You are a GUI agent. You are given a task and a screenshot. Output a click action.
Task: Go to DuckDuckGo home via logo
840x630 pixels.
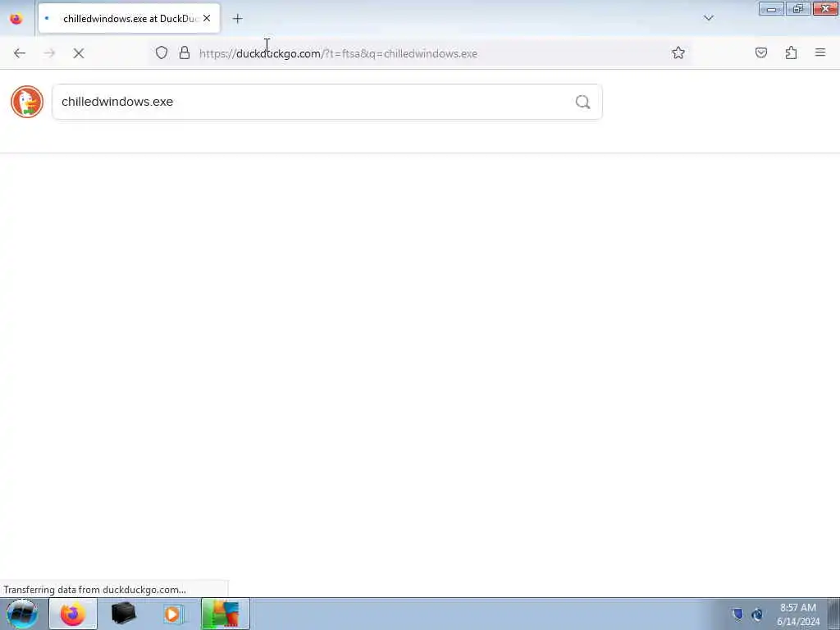27,101
